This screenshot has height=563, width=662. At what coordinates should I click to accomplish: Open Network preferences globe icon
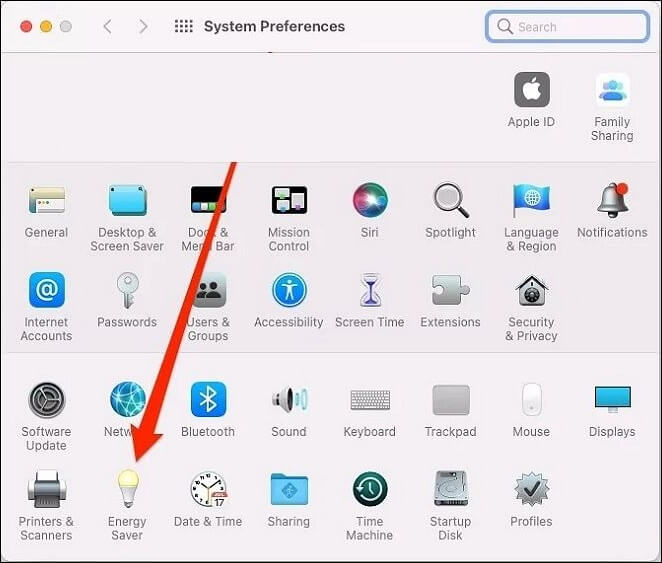click(128, 400)
